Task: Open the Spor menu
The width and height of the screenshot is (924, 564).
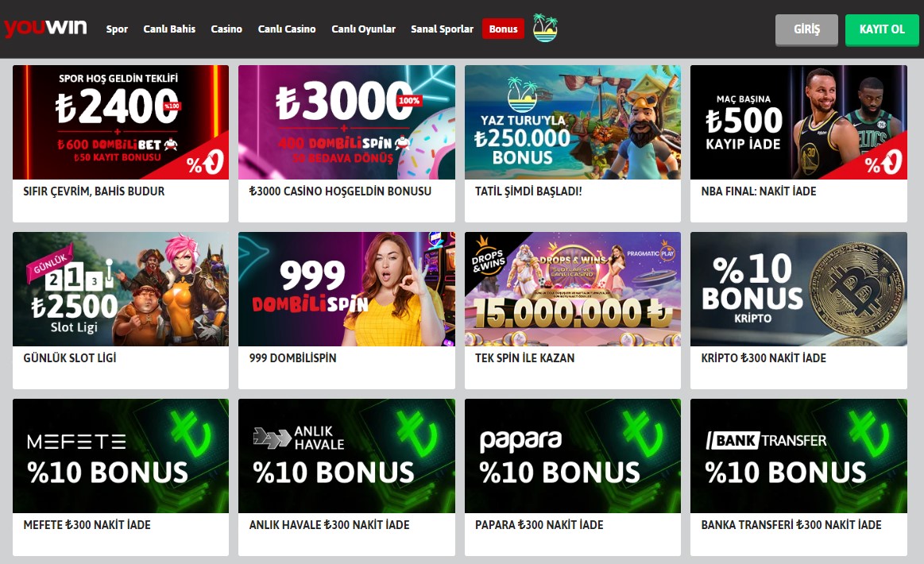Action: pos(117,29)
